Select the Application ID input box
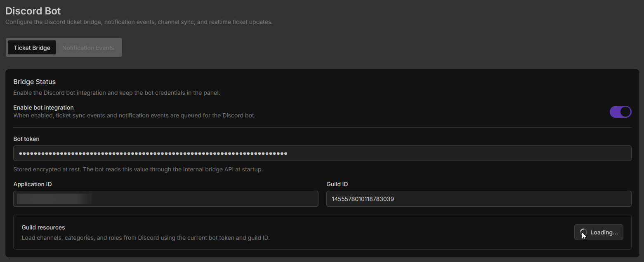The height and width of the screenshot is (262, 644). pos(165,199)
